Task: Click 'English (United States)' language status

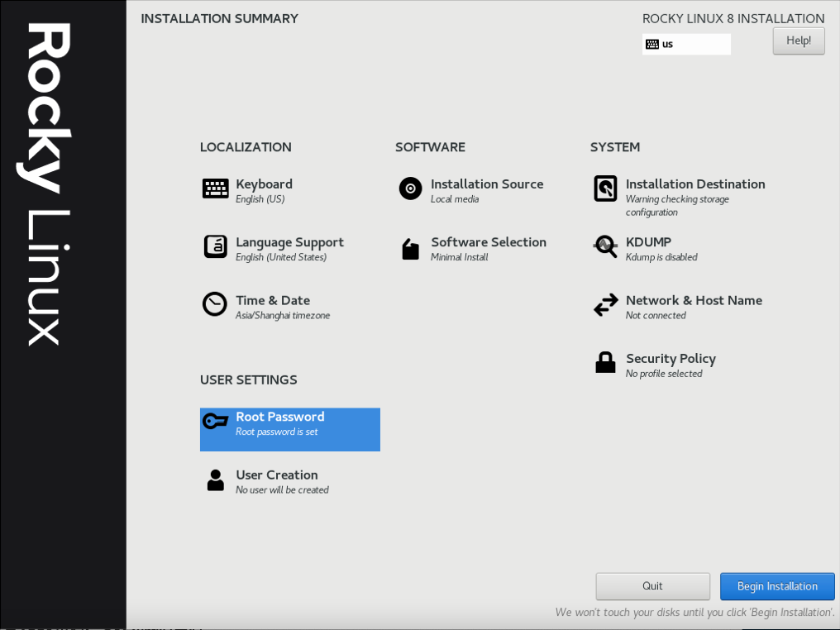Action: tap(281, 257)
